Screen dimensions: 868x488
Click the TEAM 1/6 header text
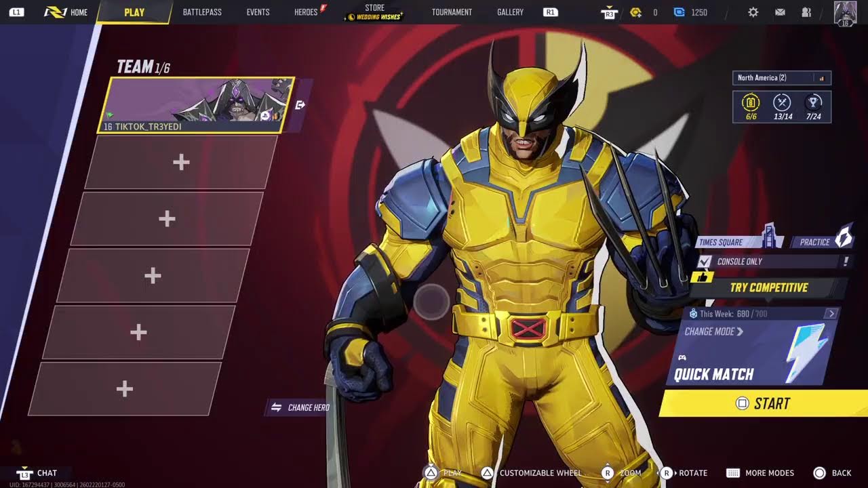[143, 66]
